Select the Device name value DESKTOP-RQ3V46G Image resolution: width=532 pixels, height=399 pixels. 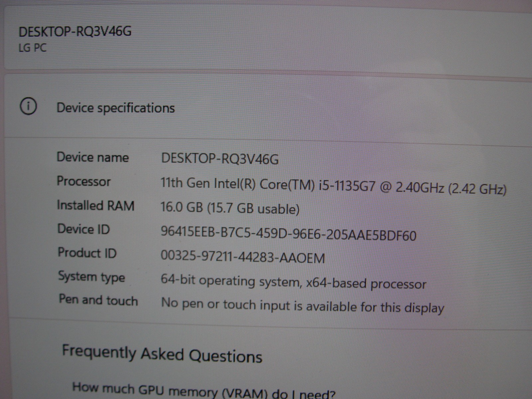coord(220,159)
